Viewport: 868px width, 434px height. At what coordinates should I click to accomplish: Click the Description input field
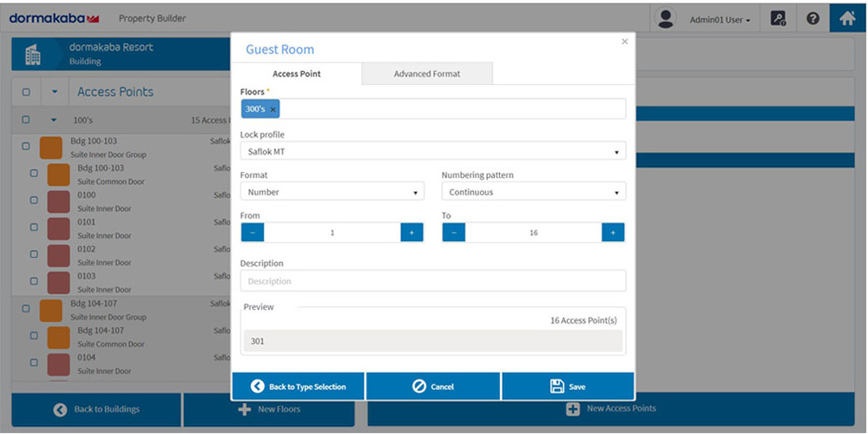click(432, 281)
